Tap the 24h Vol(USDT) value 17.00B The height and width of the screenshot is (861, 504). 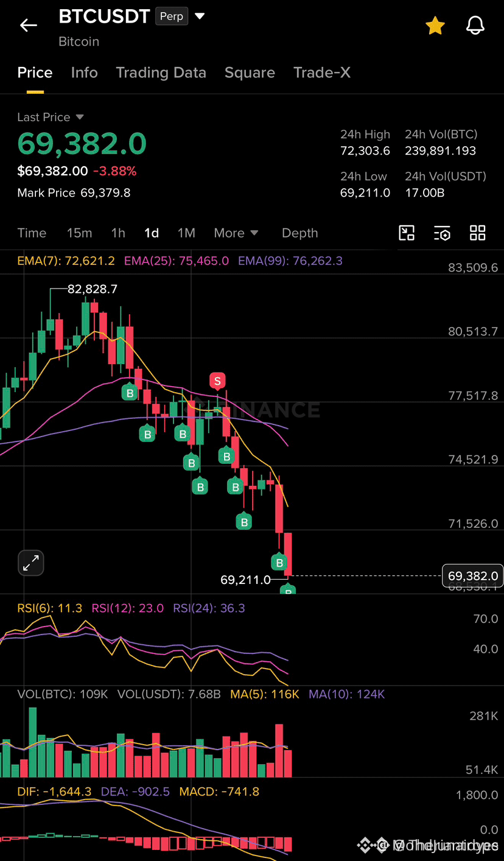click(x=425, y=192)
